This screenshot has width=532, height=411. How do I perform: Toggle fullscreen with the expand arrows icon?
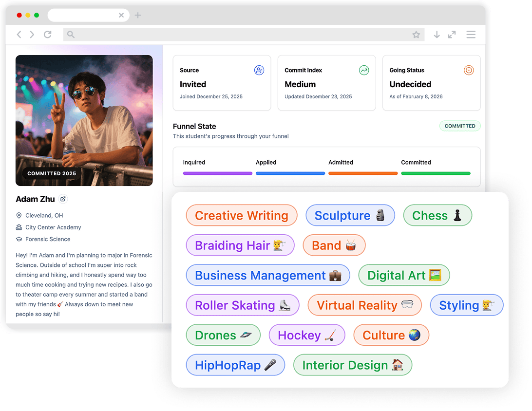tap(452, 35)
